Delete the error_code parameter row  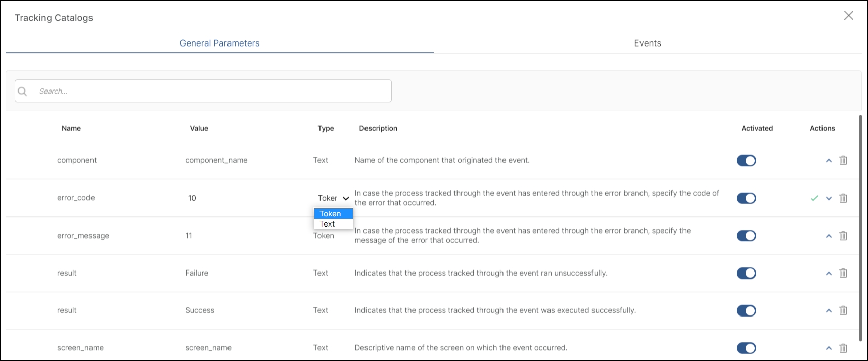[843, 198]
